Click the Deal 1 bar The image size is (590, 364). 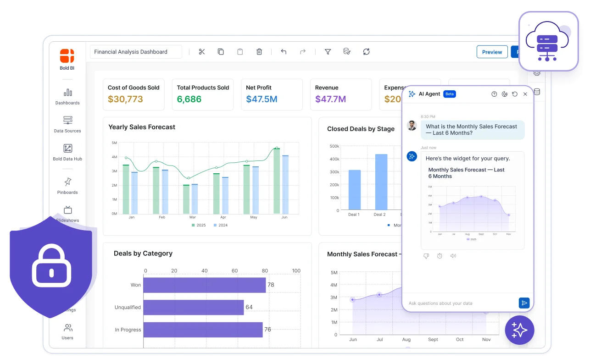(354, 190)
